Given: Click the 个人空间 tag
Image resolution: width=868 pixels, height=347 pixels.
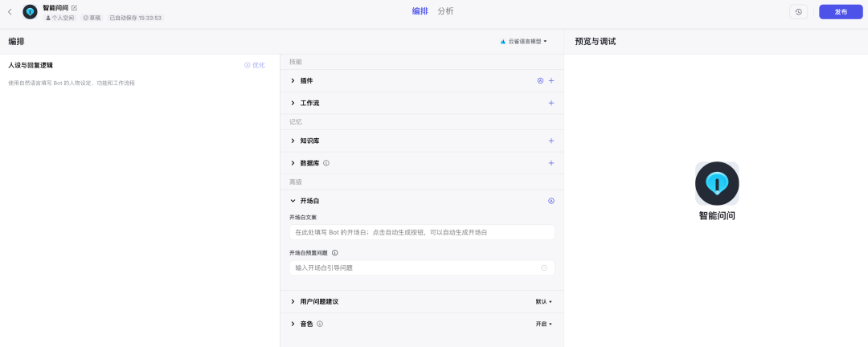Looking at the screenshot, I should (x=59, y=18).
